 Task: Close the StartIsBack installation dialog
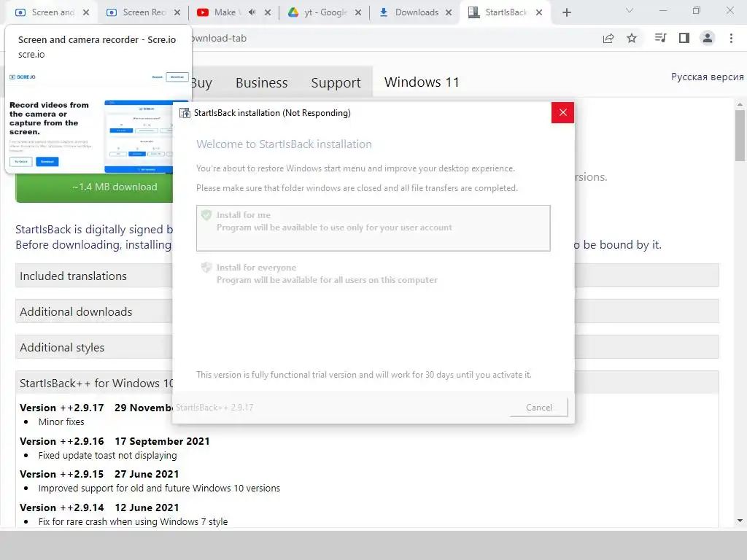click(562, 112)
